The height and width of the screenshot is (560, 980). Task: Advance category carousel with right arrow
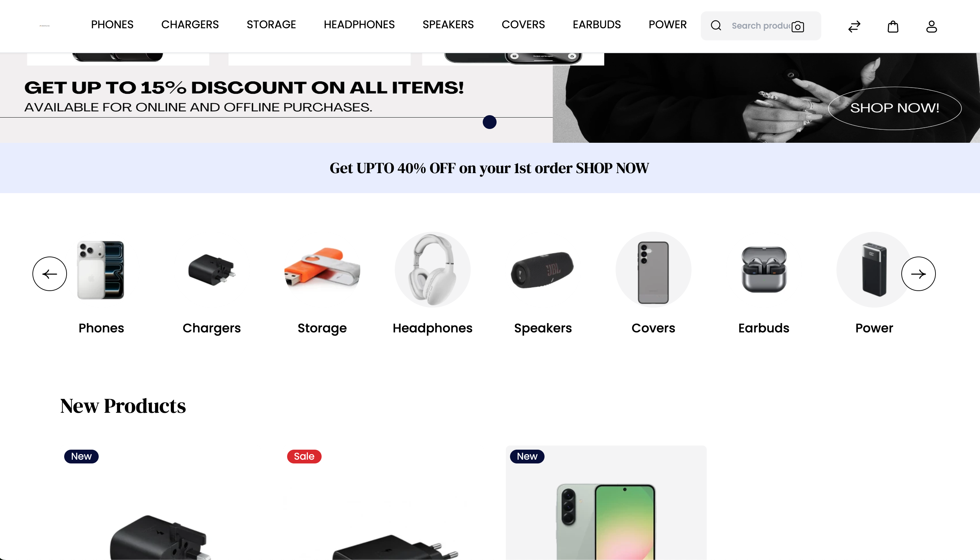pyautogui.click(x=918, y=274)
